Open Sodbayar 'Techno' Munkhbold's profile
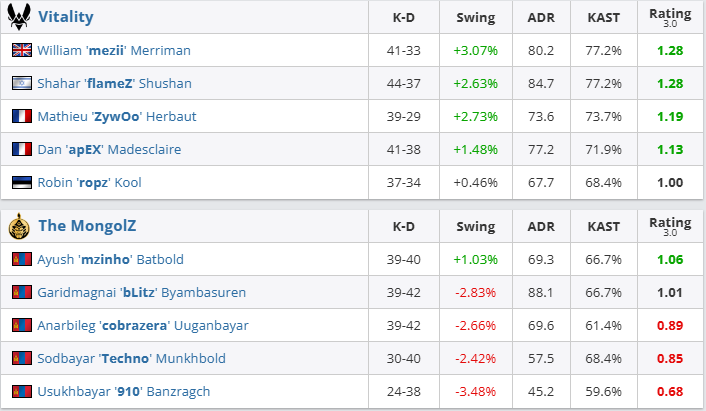This screenshot has height=411, width=706. [130, 358]
